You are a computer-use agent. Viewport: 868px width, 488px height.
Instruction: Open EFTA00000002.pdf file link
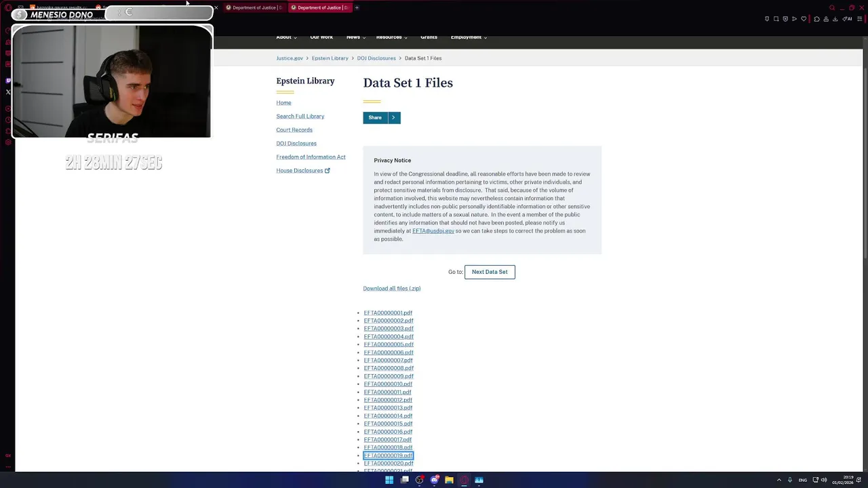click(x=389, y=321)
